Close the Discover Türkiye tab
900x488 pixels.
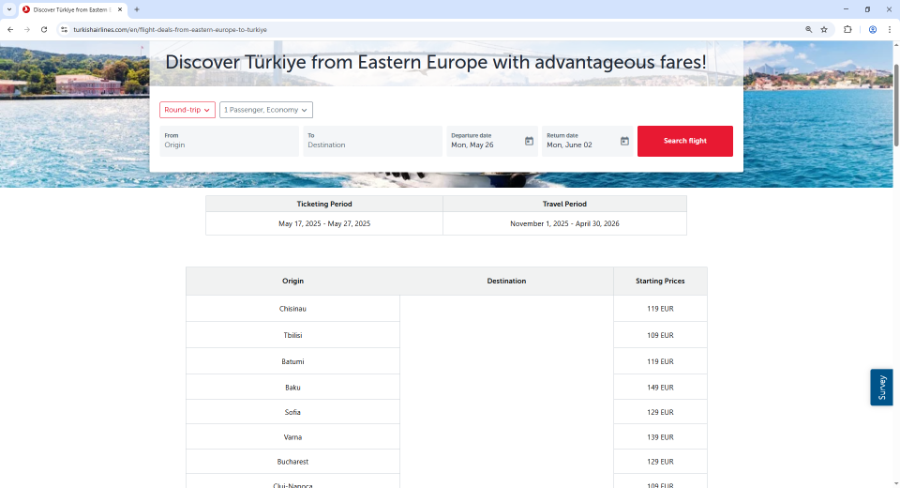coord(120,9)
